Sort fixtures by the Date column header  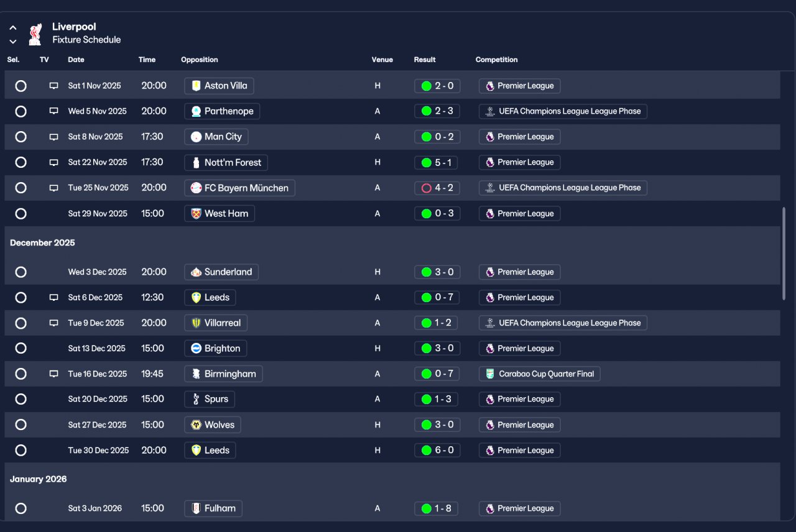76,60
